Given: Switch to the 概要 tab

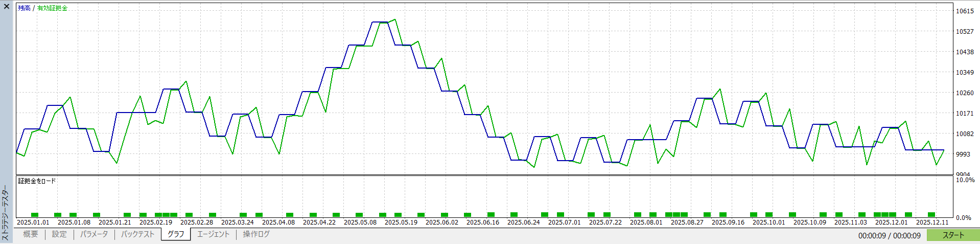Looking at the screenshot, I should (30, 234).
